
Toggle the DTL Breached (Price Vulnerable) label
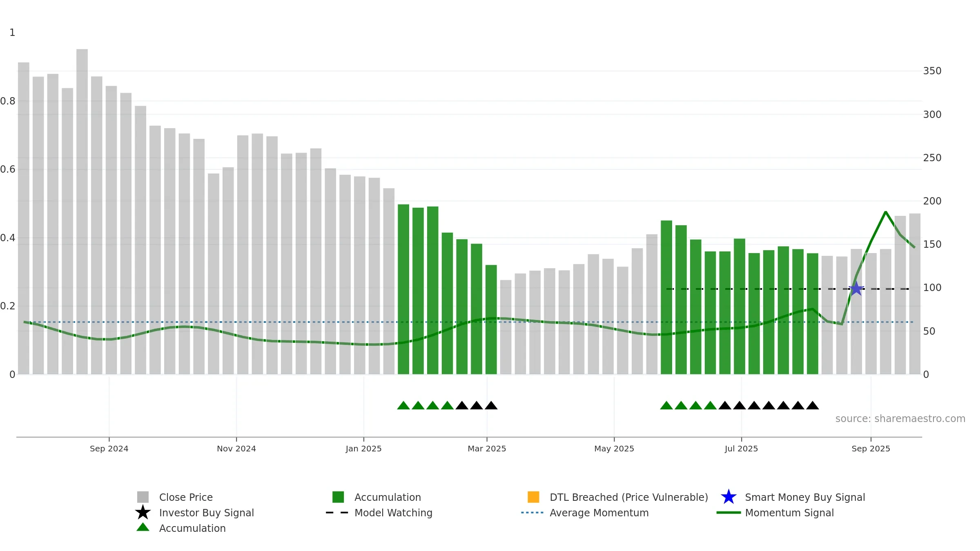click(x=629, y=497)
